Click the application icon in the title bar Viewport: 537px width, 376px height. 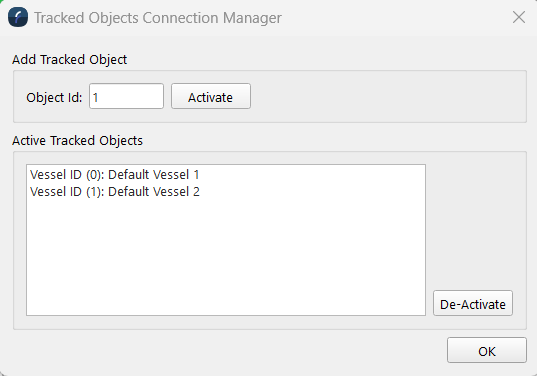18,17
